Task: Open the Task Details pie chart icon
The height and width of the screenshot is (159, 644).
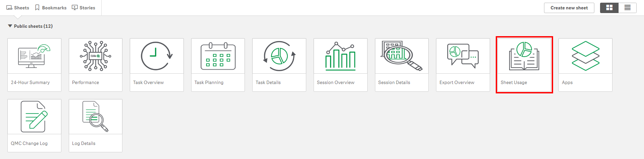Action: (279, 56)
